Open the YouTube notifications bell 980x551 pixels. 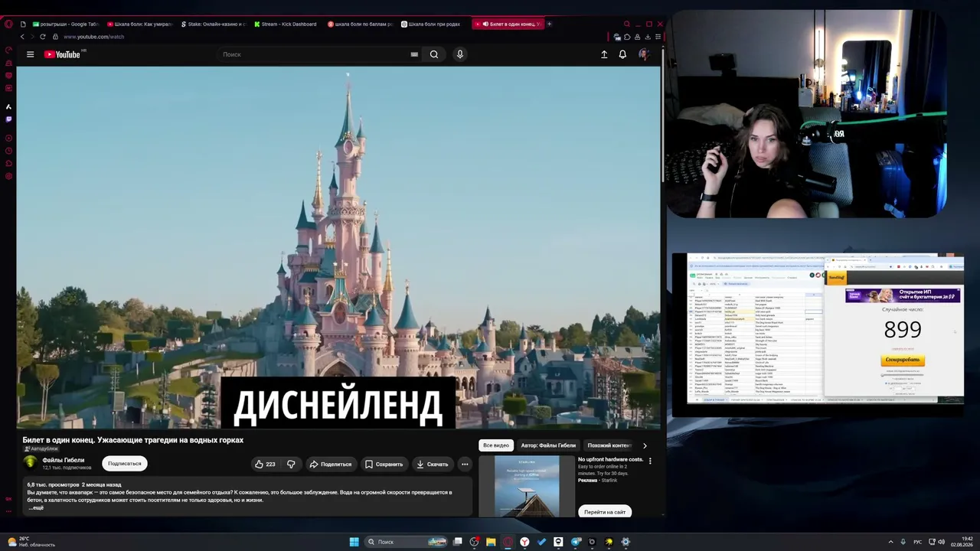pyautogui.click(x=622, y=54)
